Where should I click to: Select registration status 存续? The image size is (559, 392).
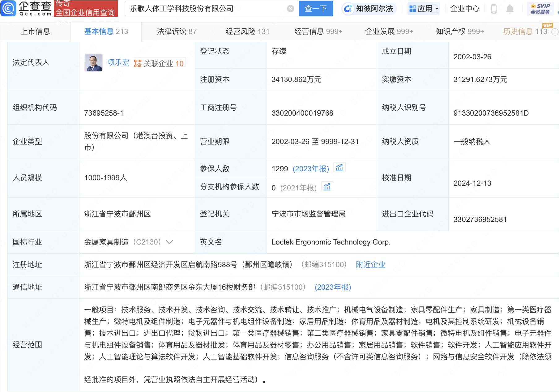coord(279,51)
